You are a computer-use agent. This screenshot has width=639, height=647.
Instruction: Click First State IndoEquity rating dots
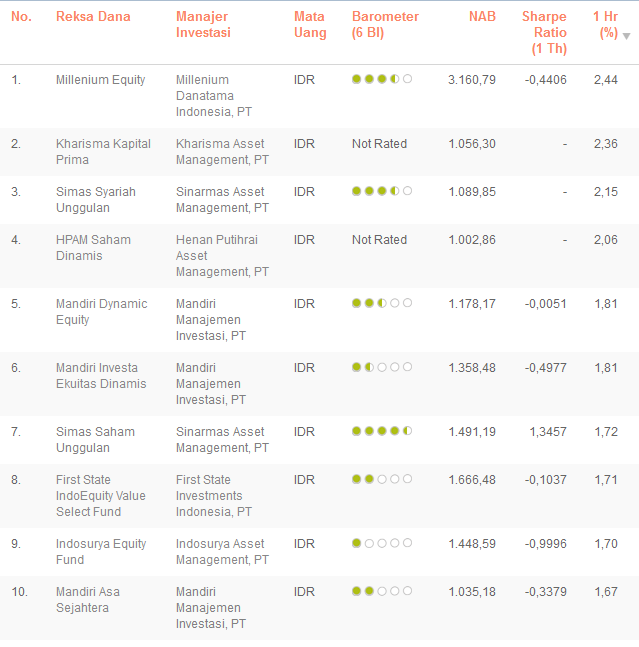(382, 479)
